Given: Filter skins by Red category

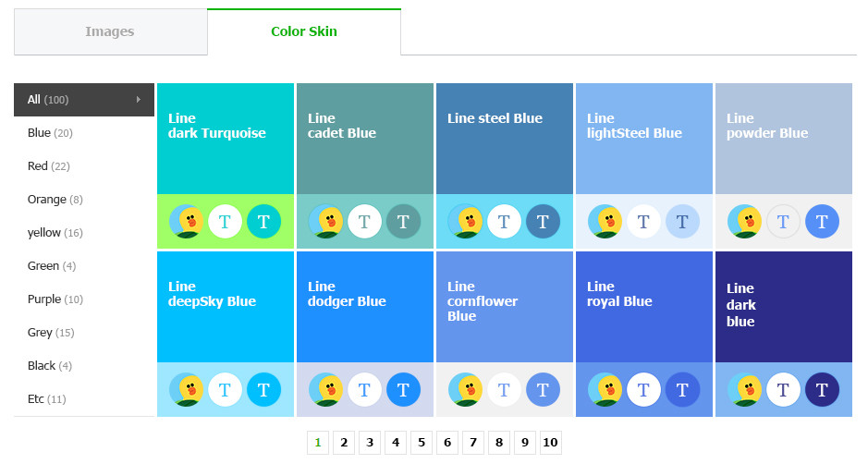Looking at the screenshot, I should 50,166.
